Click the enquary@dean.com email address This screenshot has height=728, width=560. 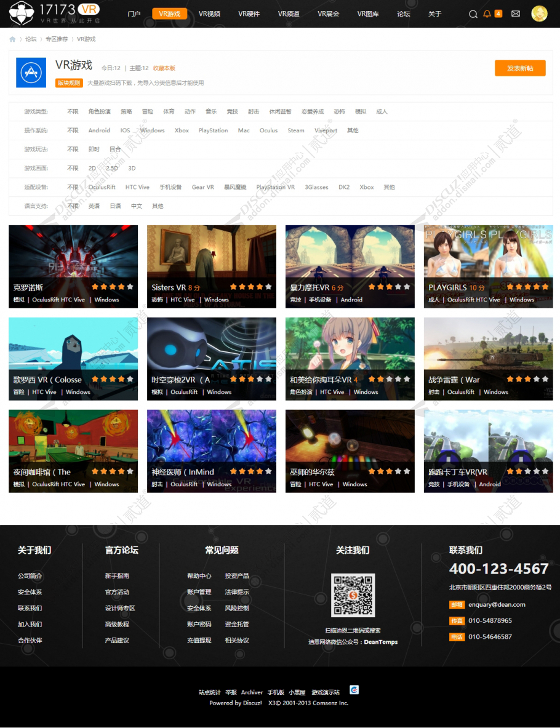click(497, 604)
